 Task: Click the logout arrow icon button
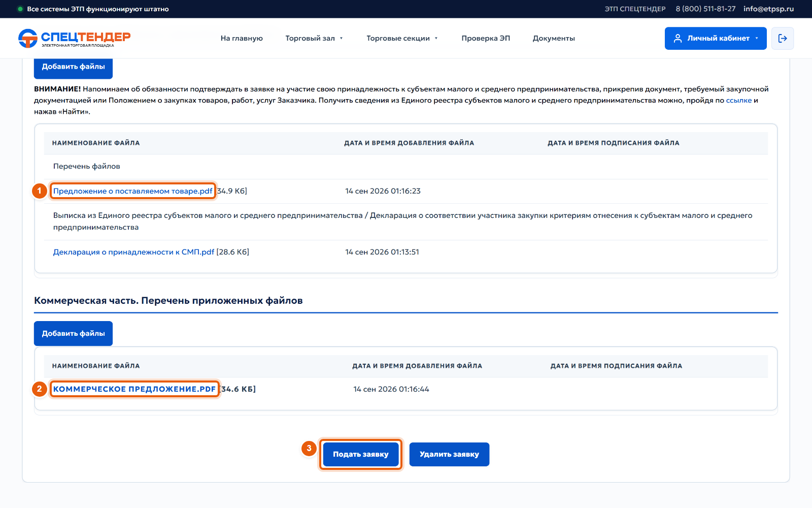coord(783,38)
